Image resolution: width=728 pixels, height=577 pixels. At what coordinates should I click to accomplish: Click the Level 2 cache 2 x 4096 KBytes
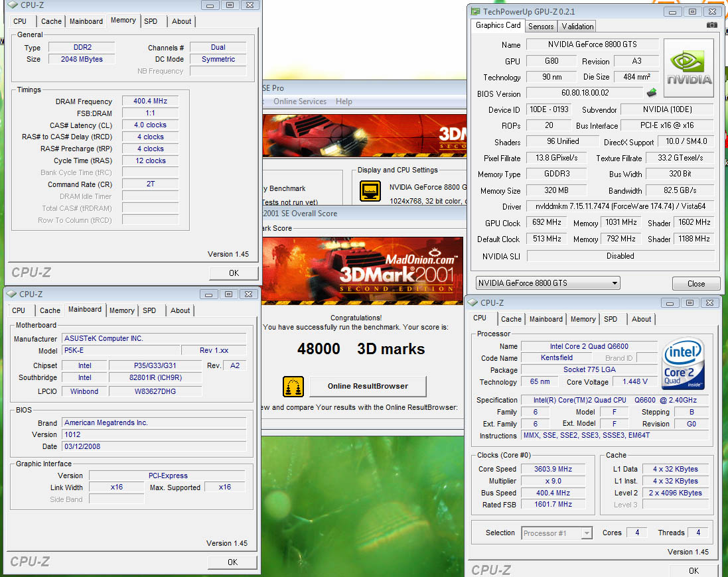(x=676, y=493)
